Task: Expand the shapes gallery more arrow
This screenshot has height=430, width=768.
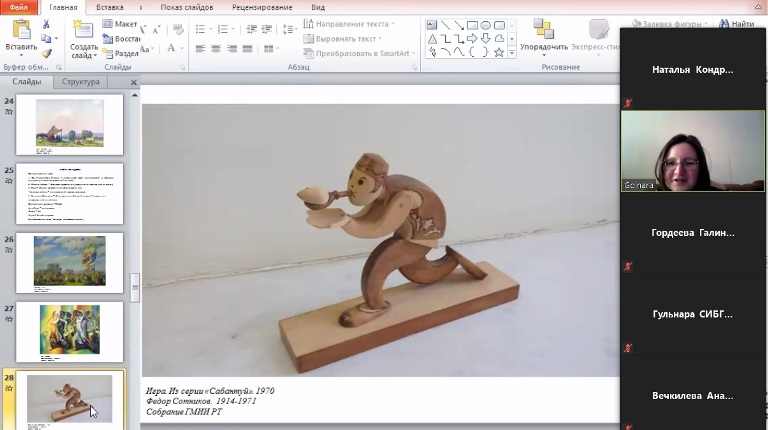Action: 512,52
